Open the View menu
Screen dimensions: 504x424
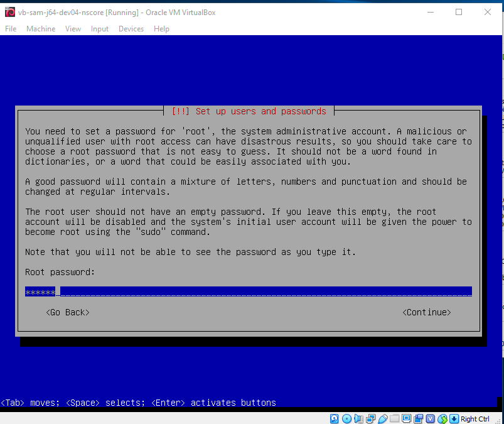[x=73, y=29]
